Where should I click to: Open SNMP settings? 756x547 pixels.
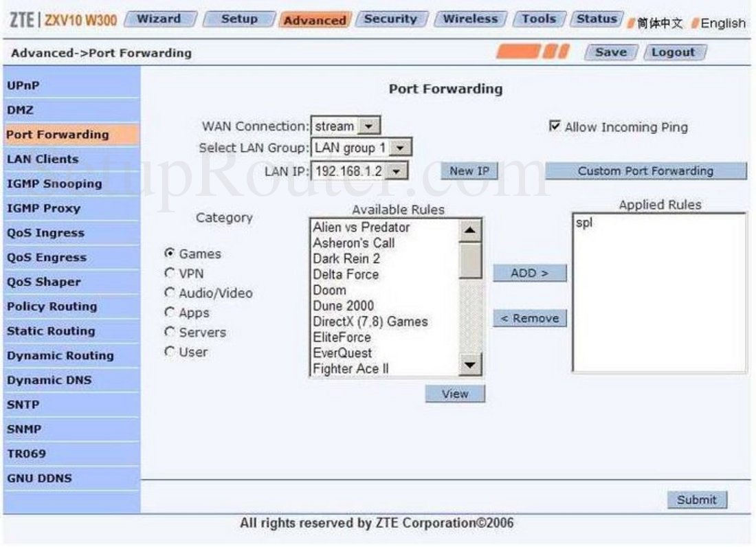[71, 430]
